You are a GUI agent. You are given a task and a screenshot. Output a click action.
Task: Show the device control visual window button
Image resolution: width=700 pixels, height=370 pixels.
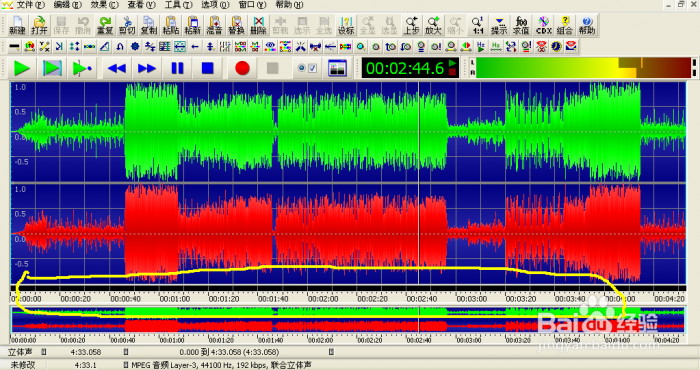338,68
